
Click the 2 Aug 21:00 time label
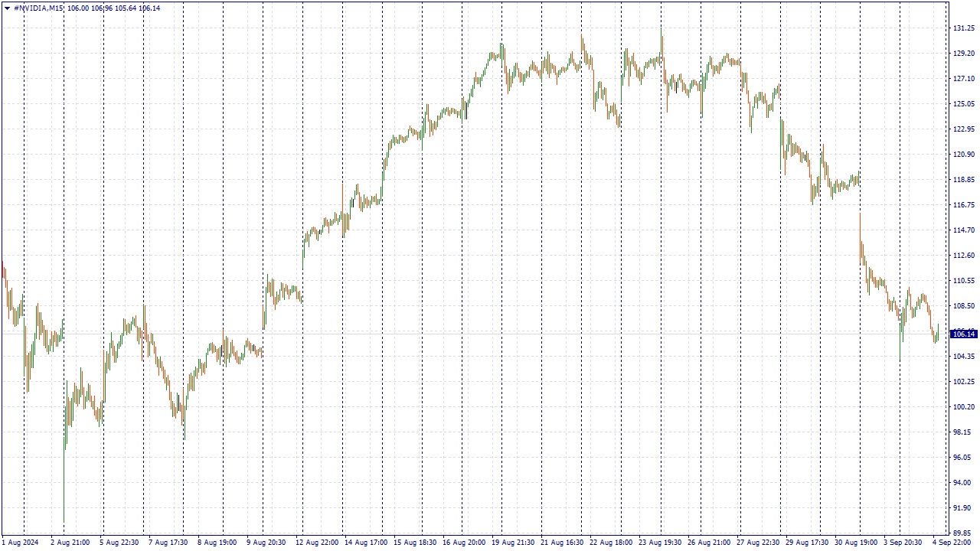tap(70, 543)
